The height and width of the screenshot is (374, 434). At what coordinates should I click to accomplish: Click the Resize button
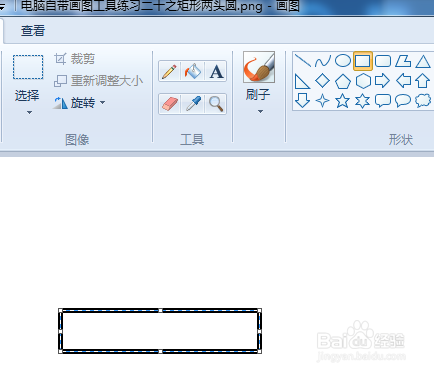[98, 81]
